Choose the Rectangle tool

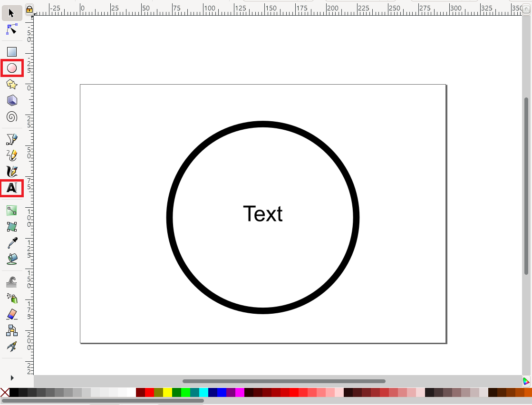pos(11,51)
